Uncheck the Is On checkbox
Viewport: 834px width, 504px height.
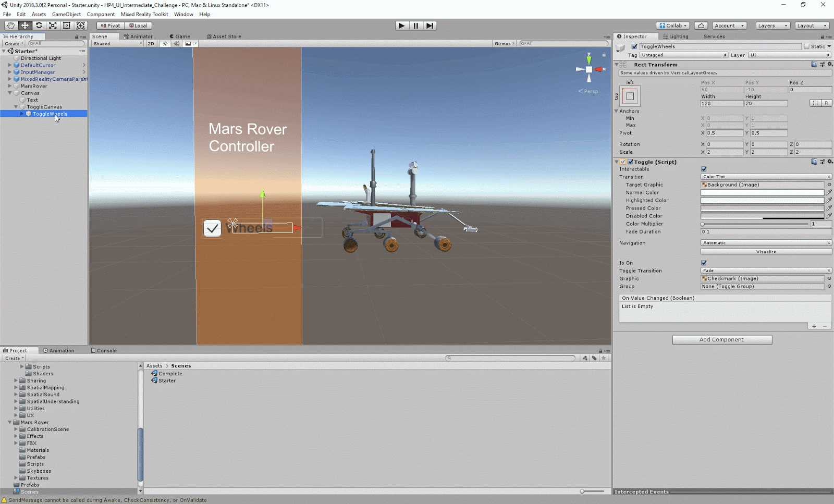(704, 263)
